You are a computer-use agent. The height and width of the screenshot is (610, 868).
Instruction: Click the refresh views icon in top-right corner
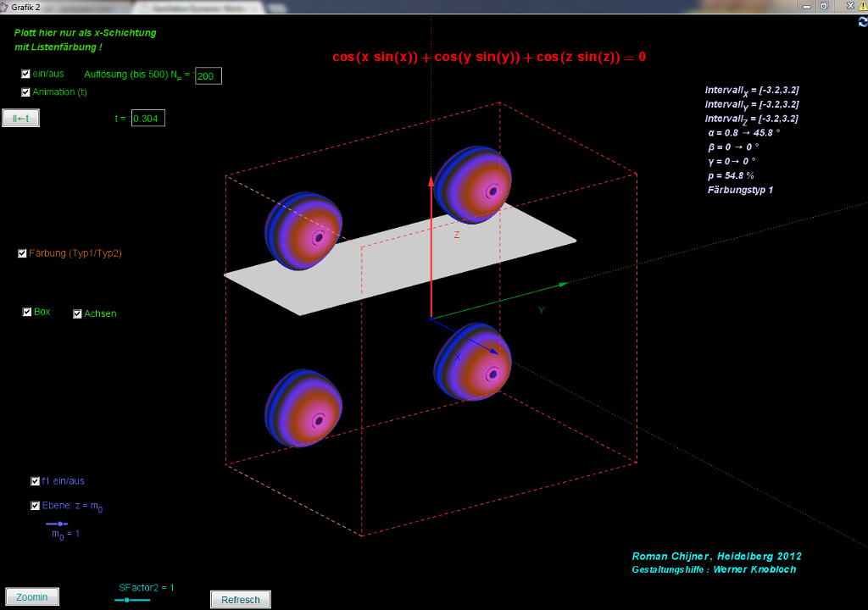click(x=862, y=23)
